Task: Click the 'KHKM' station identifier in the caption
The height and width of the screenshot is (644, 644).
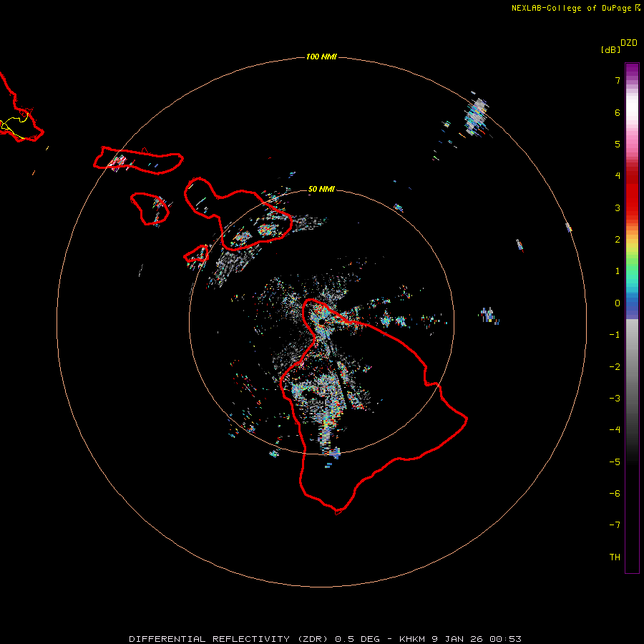Action: click(412, 639)
